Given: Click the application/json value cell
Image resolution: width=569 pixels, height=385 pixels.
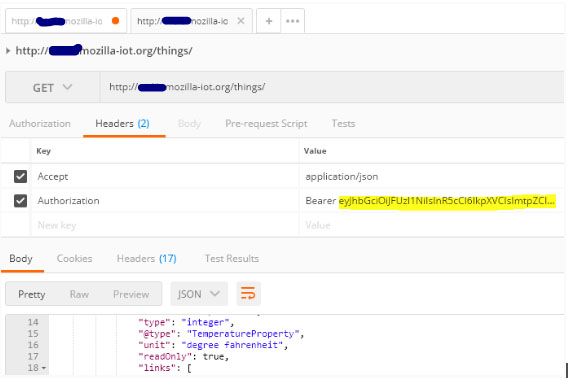Looking at the screenshot, I should point(432,176).
